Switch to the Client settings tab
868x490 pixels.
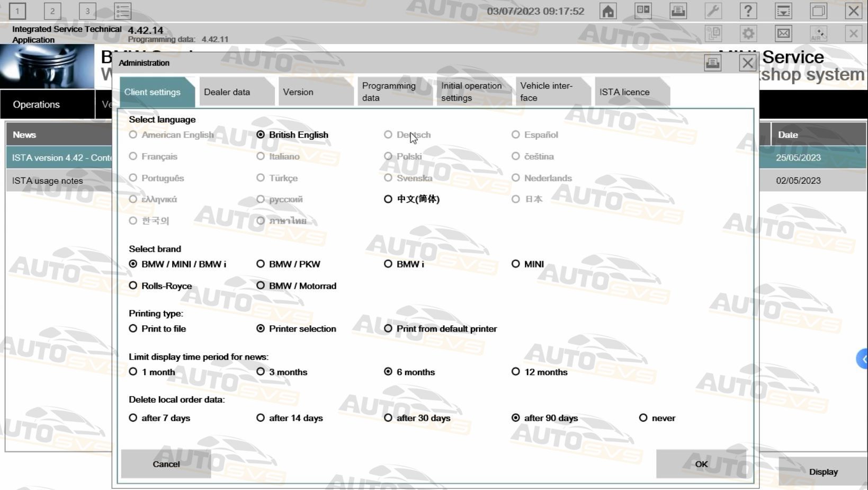pyautogui.click(x=157, y=92)
